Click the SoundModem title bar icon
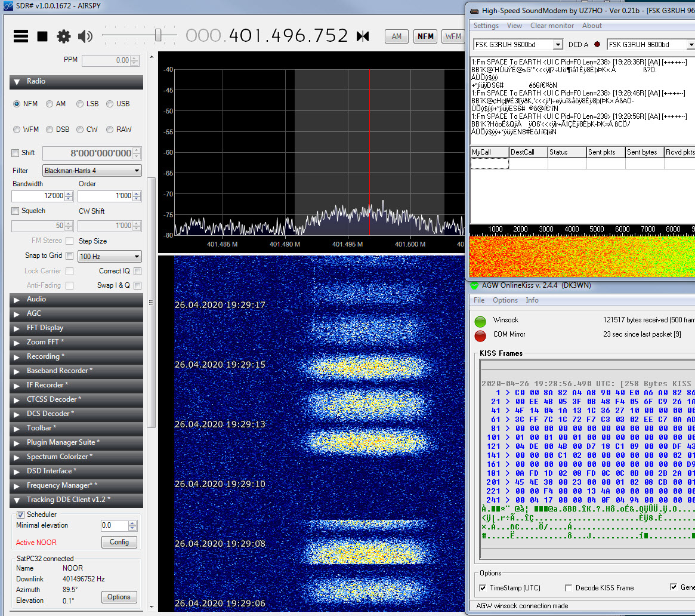Screen dimensions: 695x616 click(474, 11)
